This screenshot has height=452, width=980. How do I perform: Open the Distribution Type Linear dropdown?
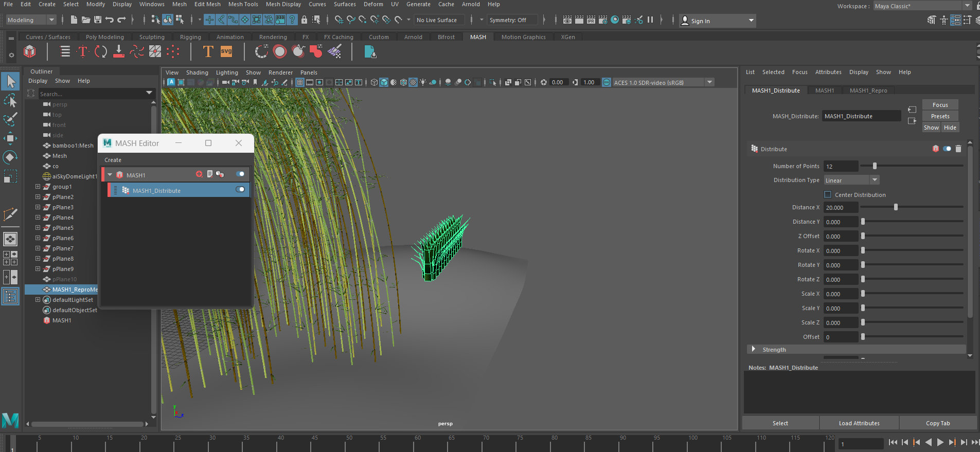pyautogui.click(x=851, y=180)
